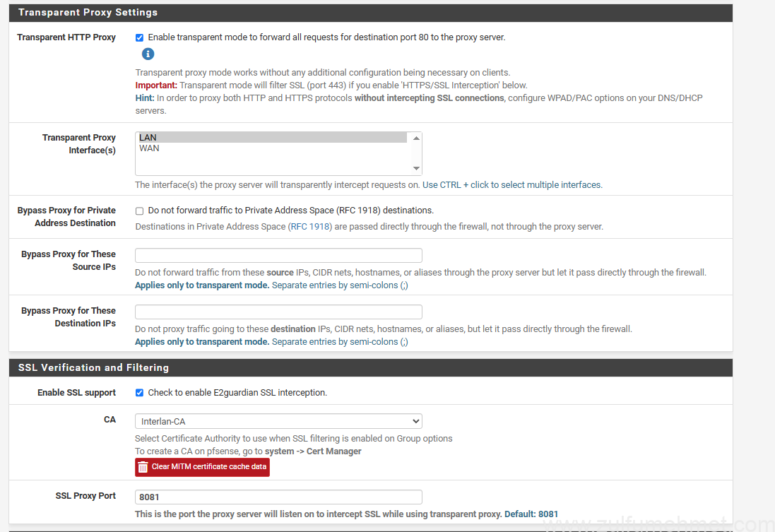775x532 pixels.
Task: Click the Transparent Proxy Settings section header
Action: [x=88, y=13]
